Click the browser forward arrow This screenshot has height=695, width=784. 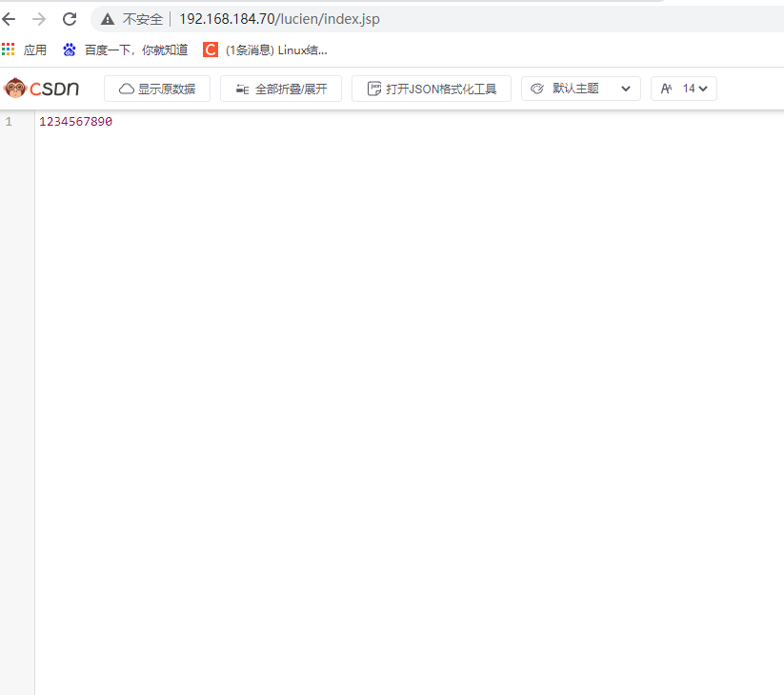[39, 19]
